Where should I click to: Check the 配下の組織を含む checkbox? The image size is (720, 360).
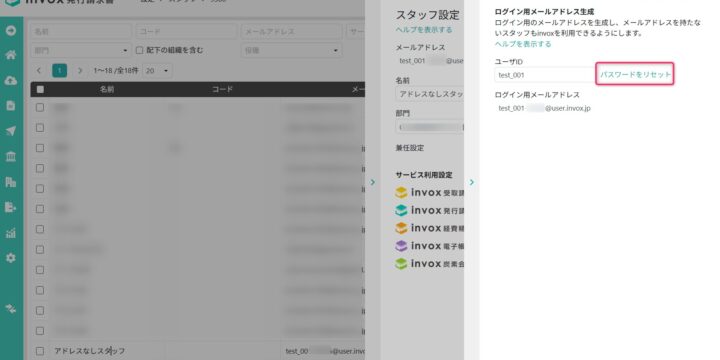coord(140,50)
